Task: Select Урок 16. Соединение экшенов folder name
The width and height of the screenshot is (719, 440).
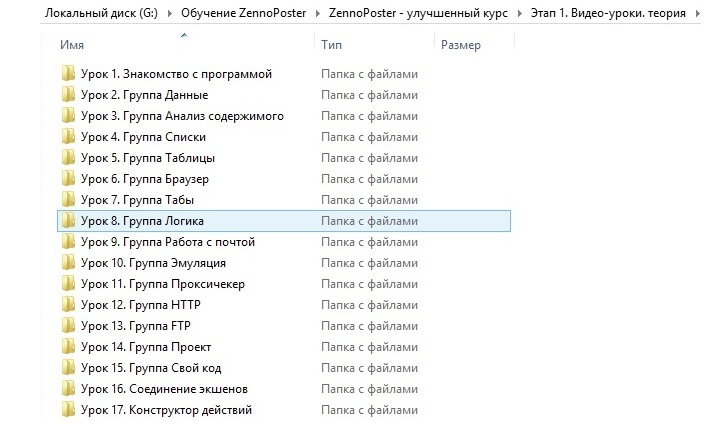Action: tap(164, 389)
